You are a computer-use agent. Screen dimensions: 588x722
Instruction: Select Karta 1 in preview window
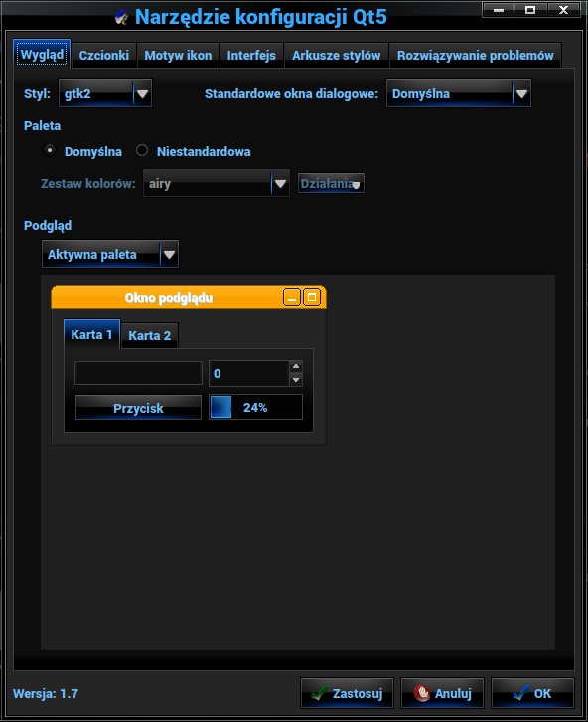click(91, 334)
